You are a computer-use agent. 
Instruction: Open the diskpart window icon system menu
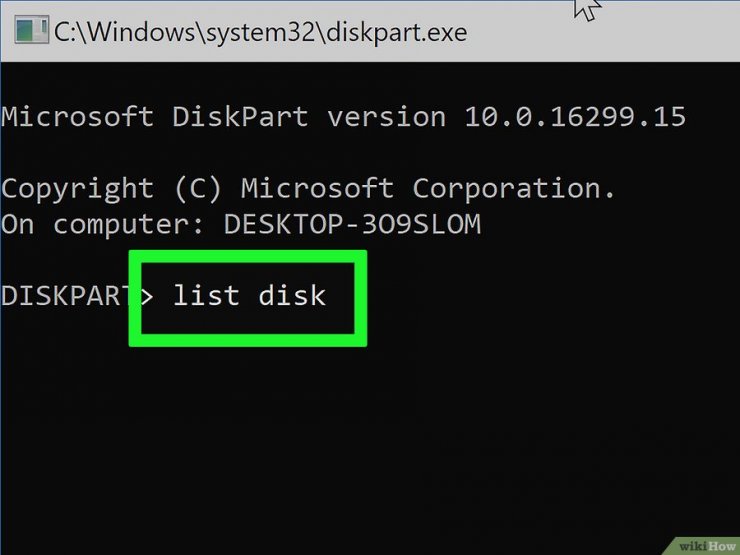pyautogui.click(x=31, y=29)
